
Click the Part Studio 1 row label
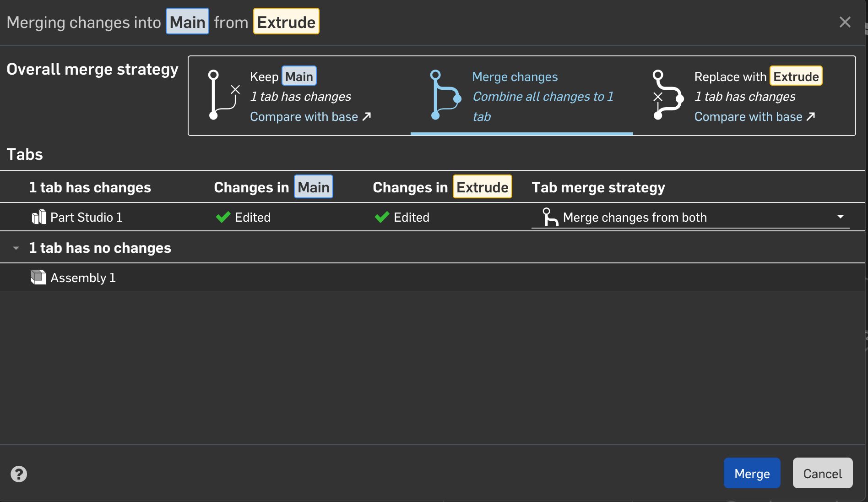pos(87,217)
